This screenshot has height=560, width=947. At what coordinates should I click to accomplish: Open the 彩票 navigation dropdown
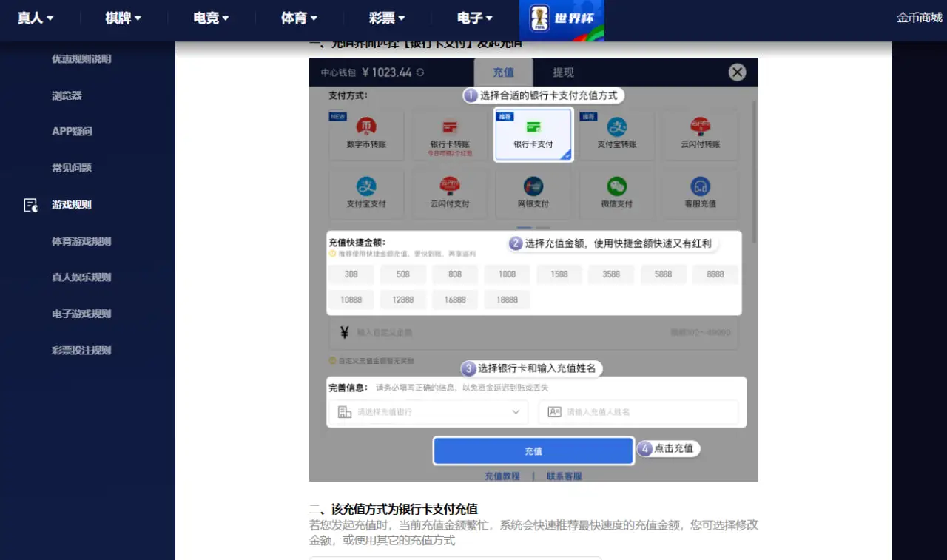[x=387, y=18]
